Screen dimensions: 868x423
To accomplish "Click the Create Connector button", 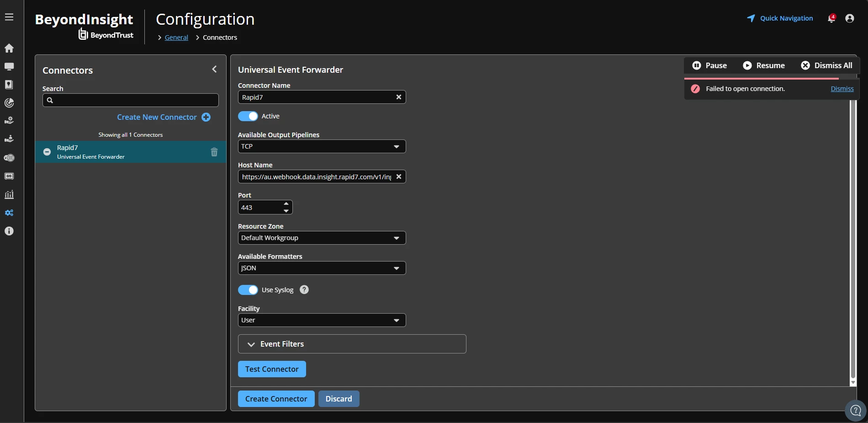I will point(276,399).
